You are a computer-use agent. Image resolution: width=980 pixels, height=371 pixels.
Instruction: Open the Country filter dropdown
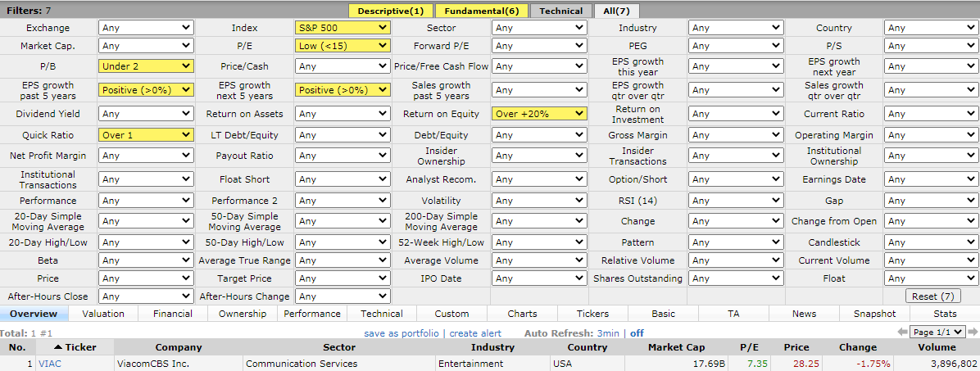point(932,28)
